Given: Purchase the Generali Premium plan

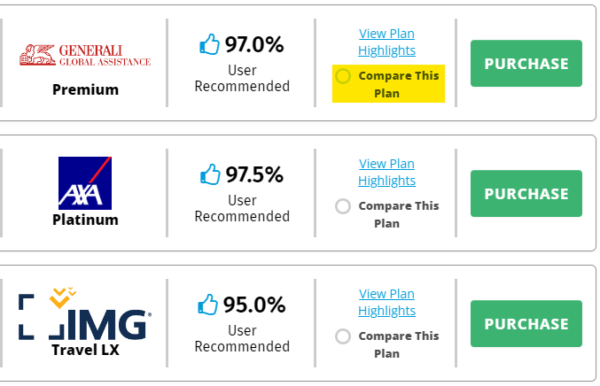Looking at the screenshot, I should [x=526, y=64].
